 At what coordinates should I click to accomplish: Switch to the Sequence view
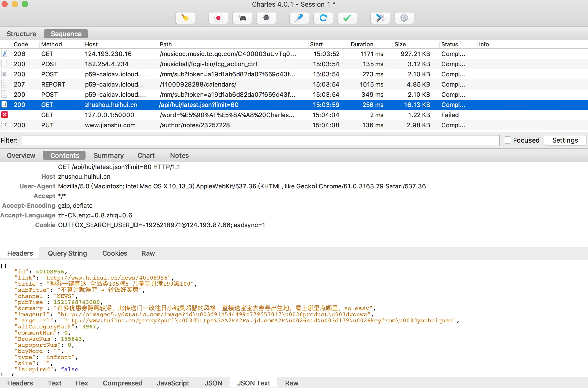pyautogui.click(x=66, y=34)
